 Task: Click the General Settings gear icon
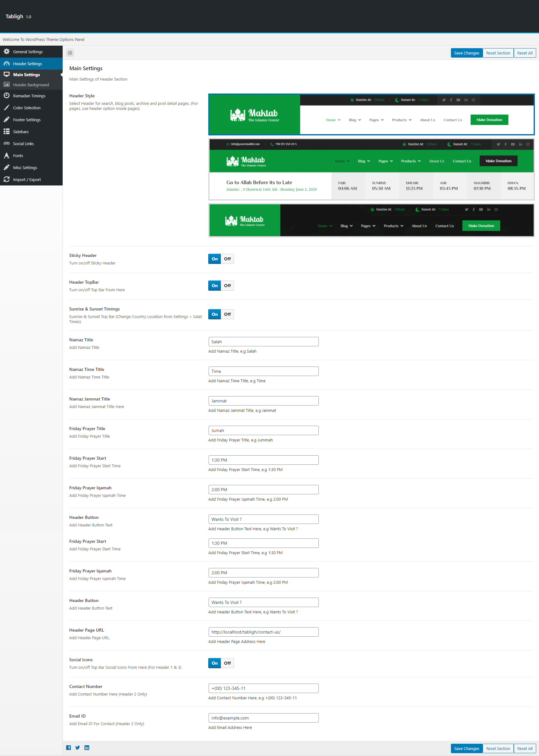pos(7,52)
